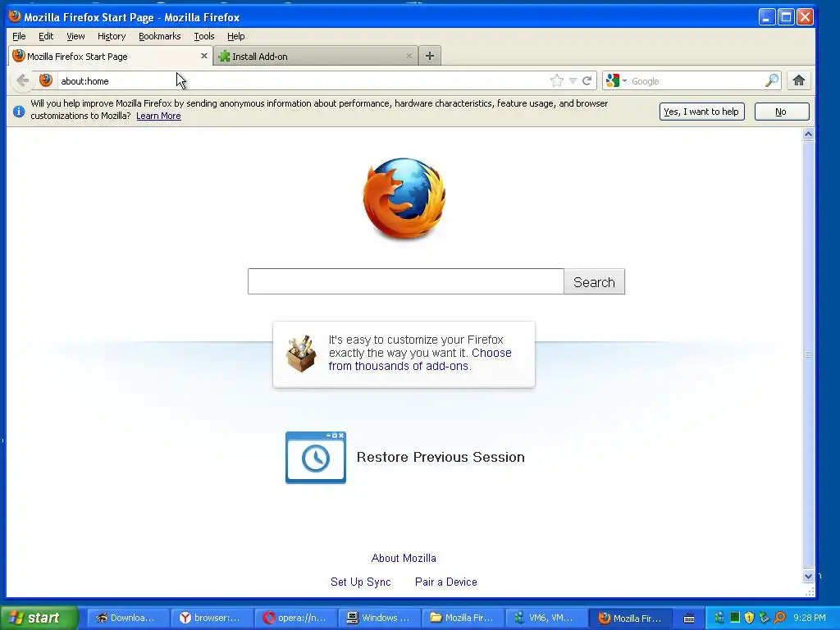Open the Pair a Device link
The width and height of the screenshot is (840, 630).
click(x=446, y=582)
